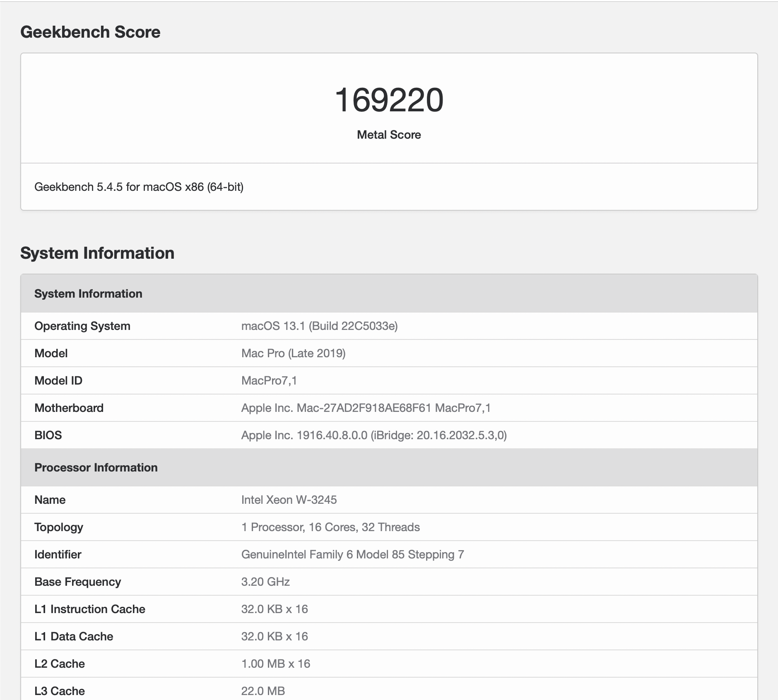Select the 'Mac Pro (Late 2019)' value

[294, 353]
